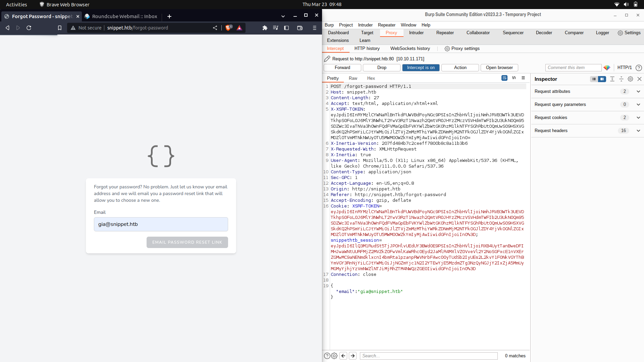Open the Intruder menu
This screenshot has height=362, width=644.
(365, 25)
